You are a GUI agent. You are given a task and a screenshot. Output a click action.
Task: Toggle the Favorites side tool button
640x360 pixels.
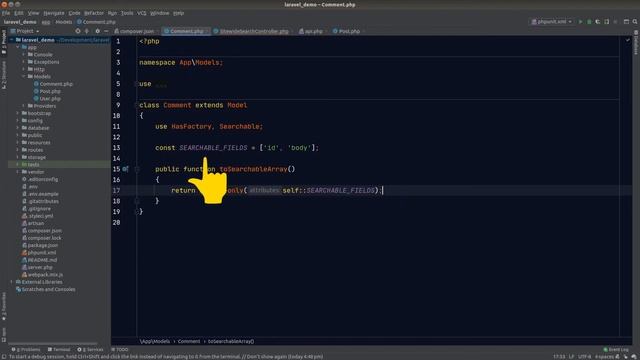pos(4,307)
